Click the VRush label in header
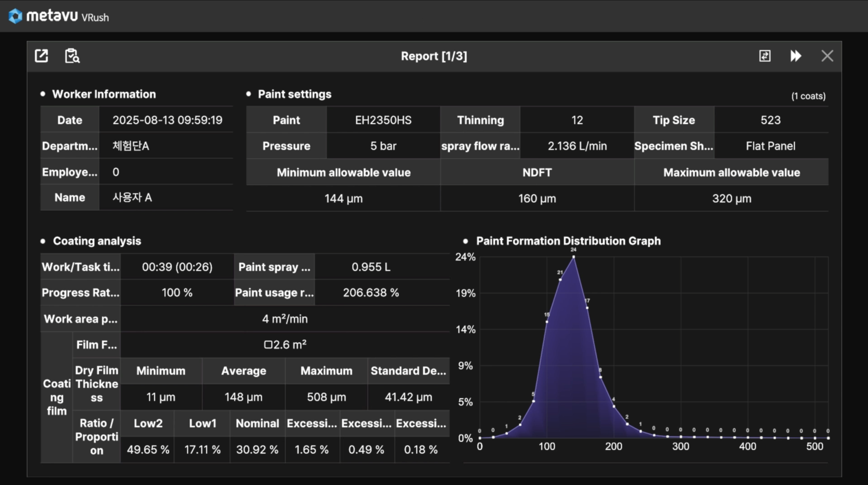The height and width of the screenshot is (485, 868). point(95,17)
